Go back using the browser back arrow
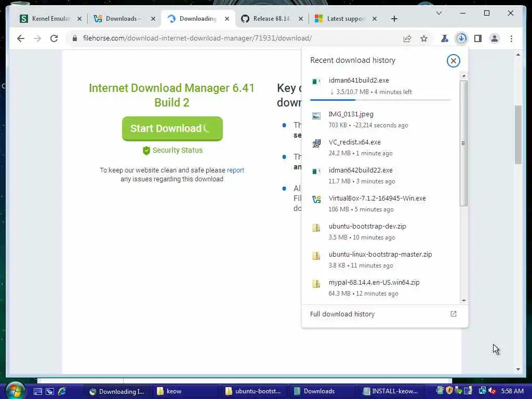The height and width of the screenshot is (399, 532). [21, 38]
